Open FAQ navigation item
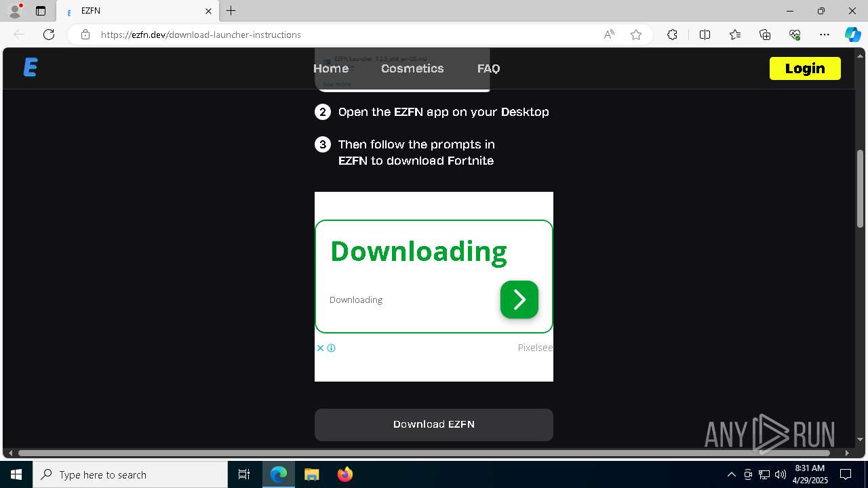 coord(488,68)
